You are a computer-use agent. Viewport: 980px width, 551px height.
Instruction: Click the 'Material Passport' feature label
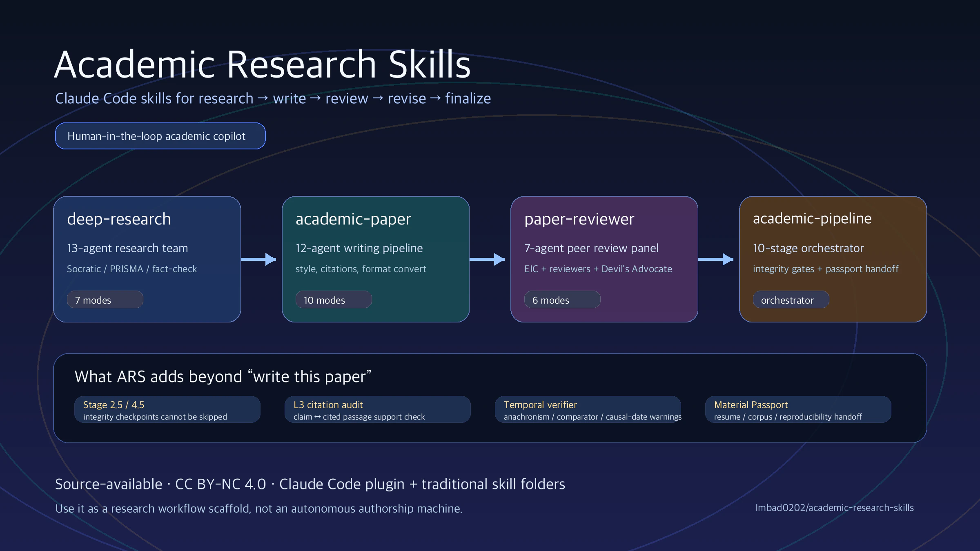751,405
